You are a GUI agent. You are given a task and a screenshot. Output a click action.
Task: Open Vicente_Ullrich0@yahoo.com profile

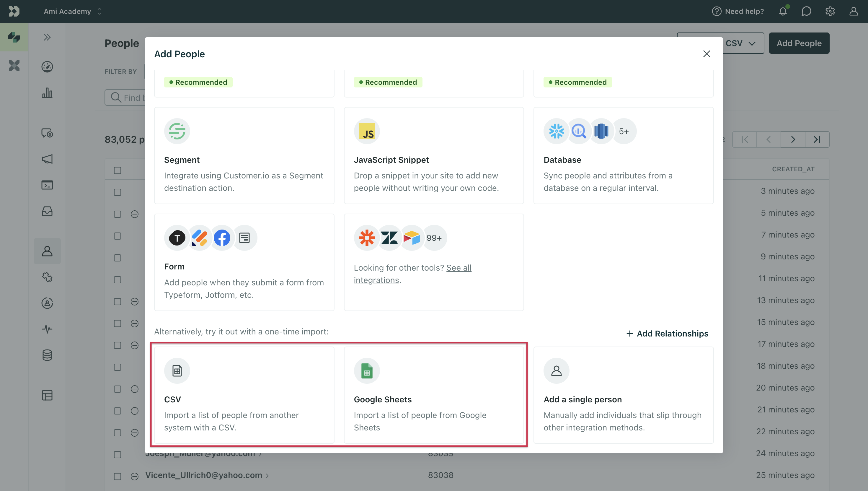click(203, 475)
